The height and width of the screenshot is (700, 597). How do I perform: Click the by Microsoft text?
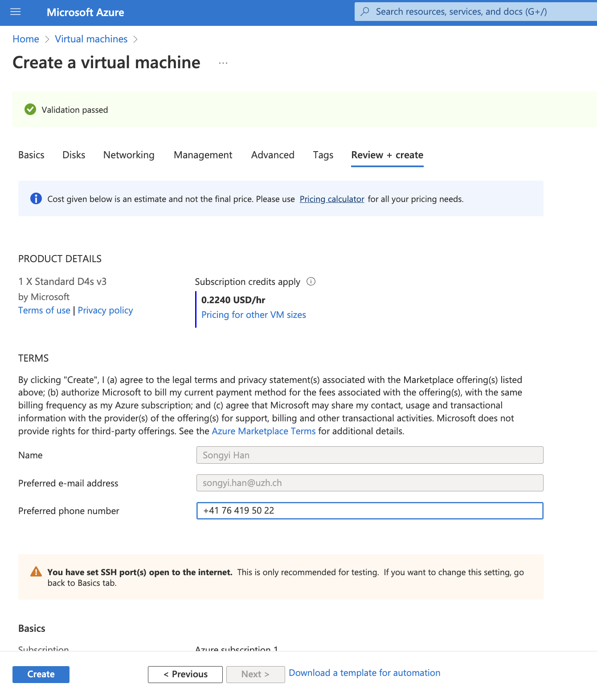[44, 296]
